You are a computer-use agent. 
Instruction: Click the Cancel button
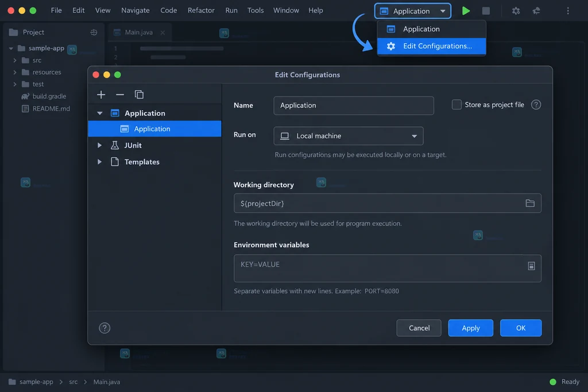[x=419, y=328]
